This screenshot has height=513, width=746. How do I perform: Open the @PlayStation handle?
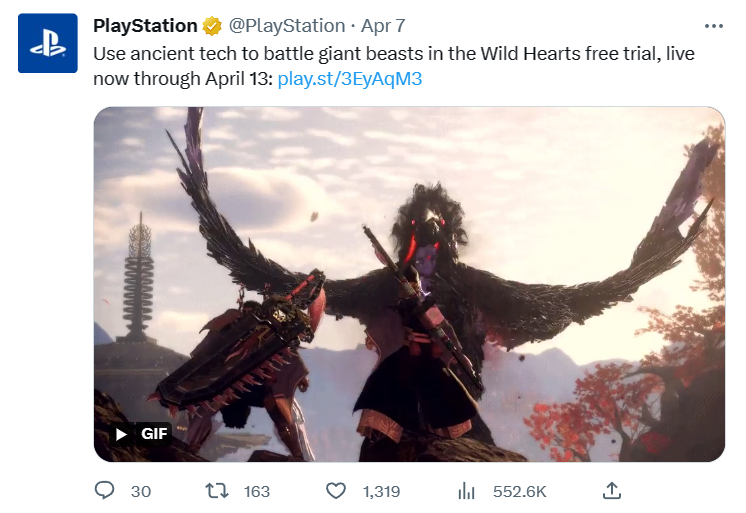click(287, 26)
